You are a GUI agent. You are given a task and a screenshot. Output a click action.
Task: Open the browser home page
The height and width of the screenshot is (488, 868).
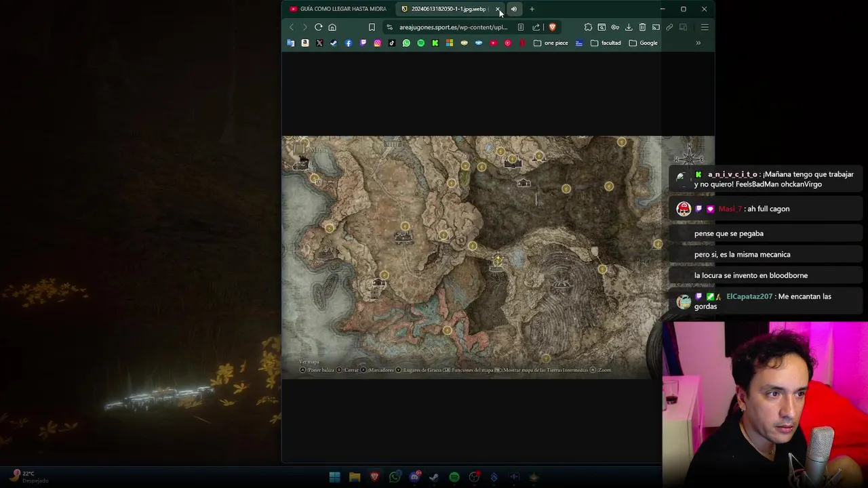(x=332, y=27)
